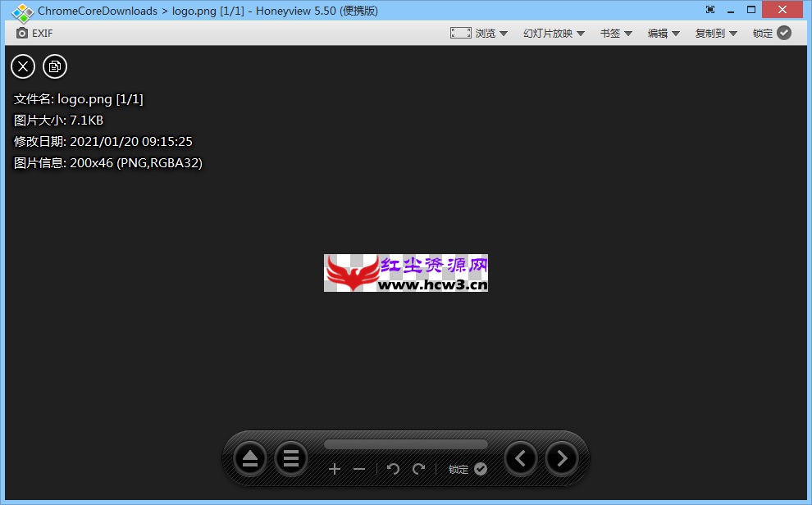Click the 文件名: logo.png [1/1] text

click(x=78, y=99)
